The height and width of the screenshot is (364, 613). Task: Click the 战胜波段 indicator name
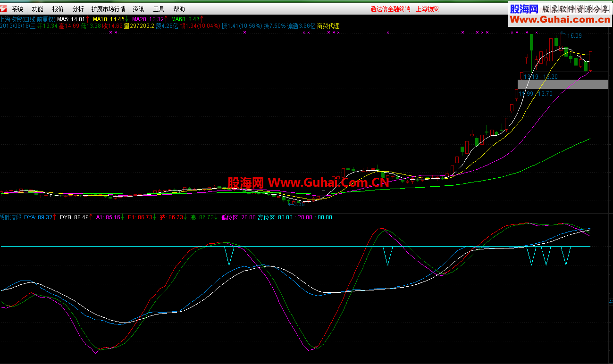pos(11,217)
